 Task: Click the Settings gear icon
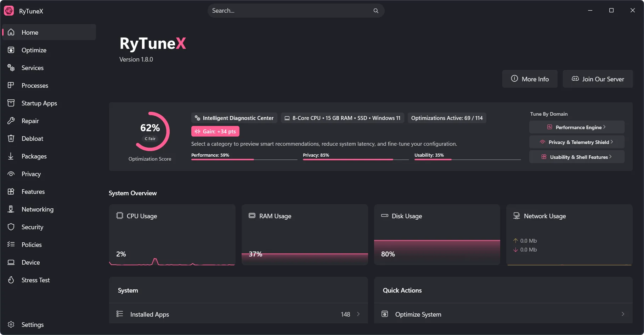click(11, 324)
